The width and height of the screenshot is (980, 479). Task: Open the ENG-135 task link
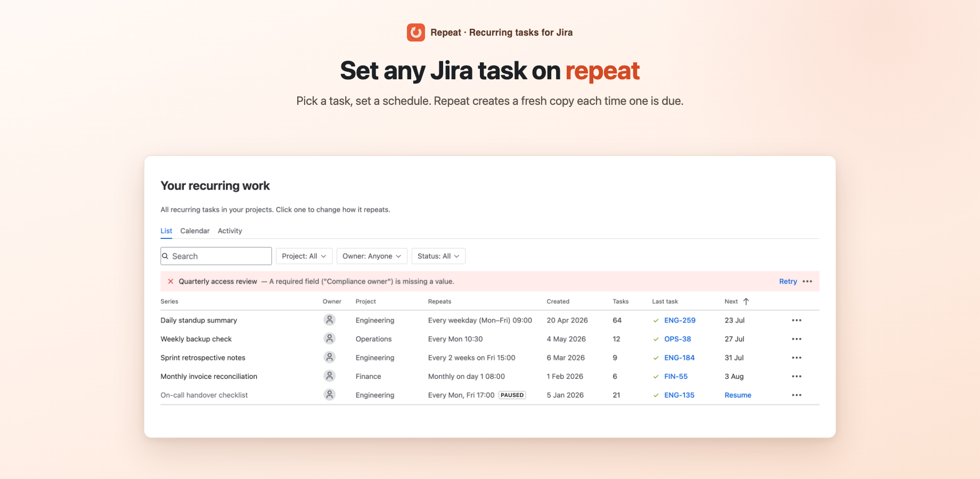pos(679,395)
